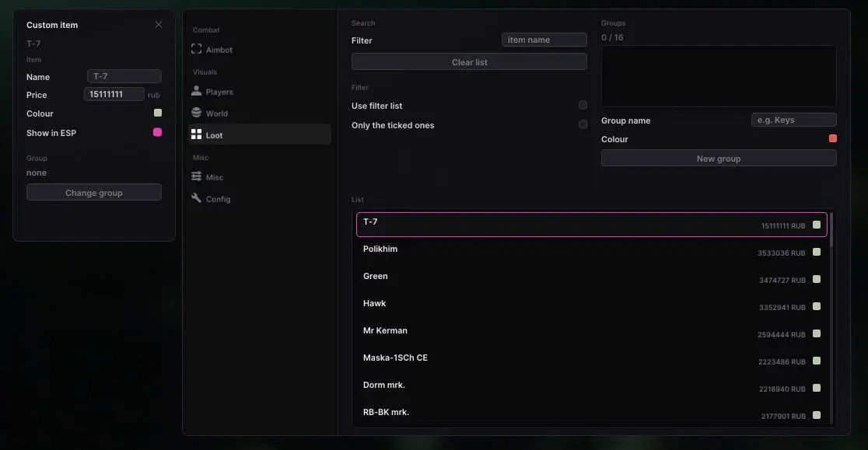Click the colour swatch on the Polikhim row
Image resolution: width=868 pixels, height=450 pixels.
[x=817, y=252]
